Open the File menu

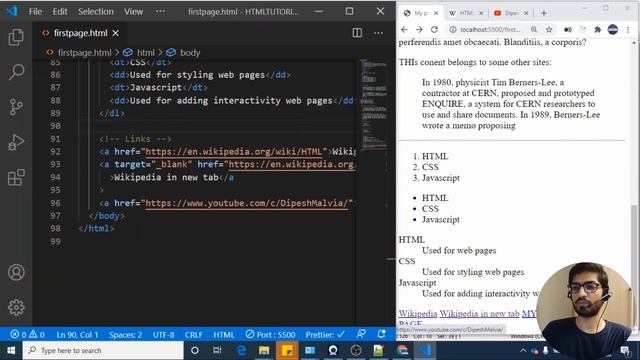pos(35,11)
